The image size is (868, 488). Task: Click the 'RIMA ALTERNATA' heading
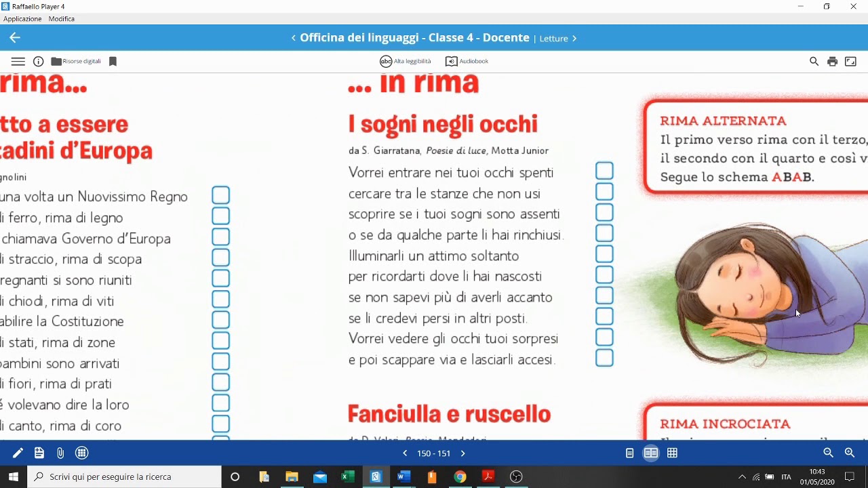click(x=723, y=121)
